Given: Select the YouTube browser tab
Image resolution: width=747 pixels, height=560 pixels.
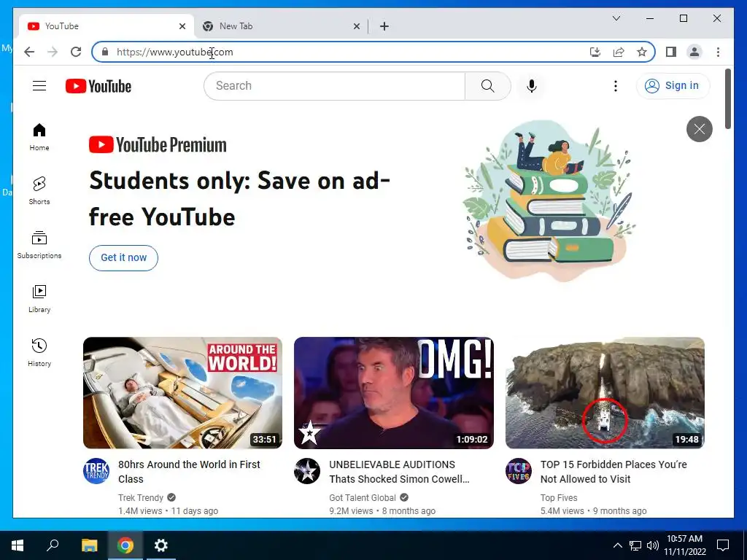Looking at the screenshot, I should coord(106,26).
